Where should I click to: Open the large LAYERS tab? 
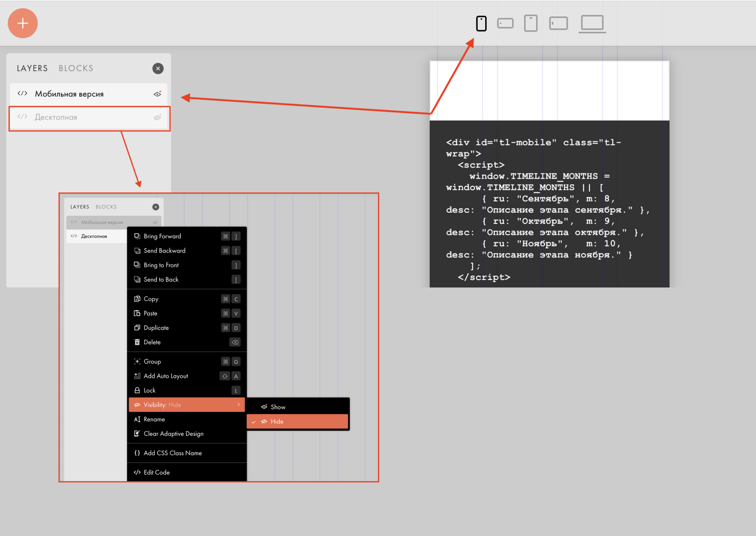point(32,68)
